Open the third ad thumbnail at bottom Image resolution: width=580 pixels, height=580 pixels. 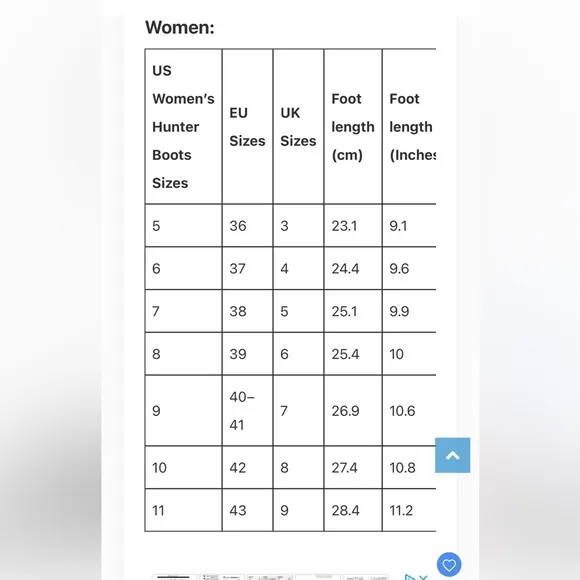(x=270, y=577)
